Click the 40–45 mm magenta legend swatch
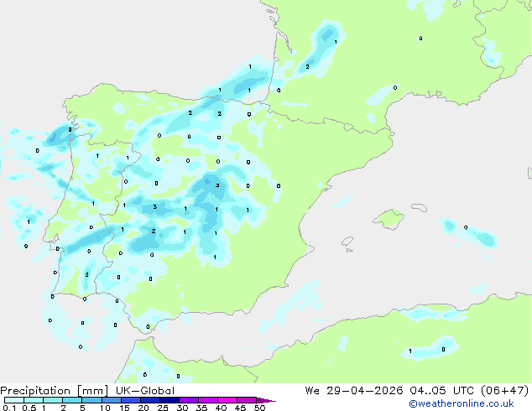Screen dimensions: 532x411 pos(227,400)
